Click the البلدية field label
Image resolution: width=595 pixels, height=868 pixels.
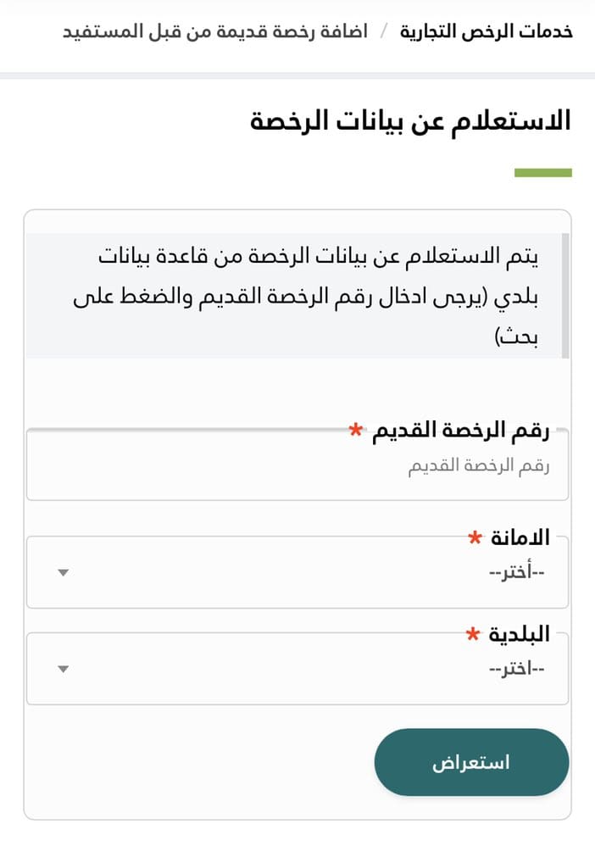(520, 634)
